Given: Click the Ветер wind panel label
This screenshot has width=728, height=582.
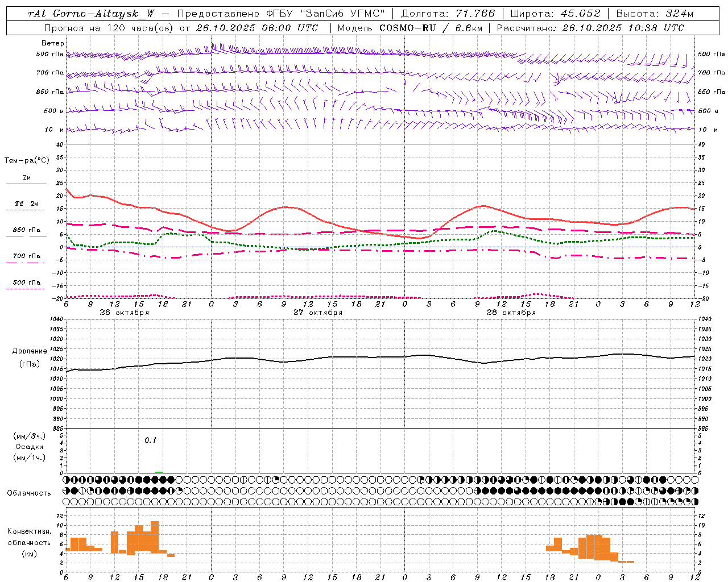Looking at the screenshot, I should pos(53,43).
